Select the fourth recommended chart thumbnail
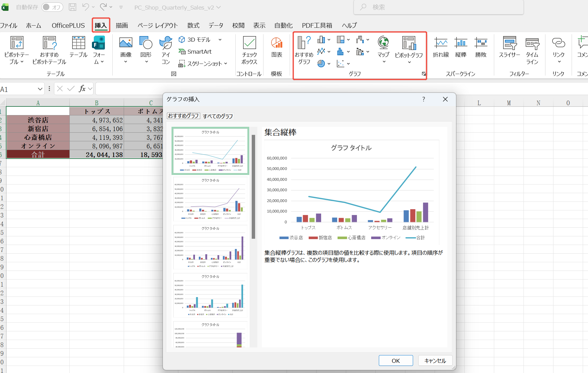The height and width of the screenshot is (373, 588). 210,295
